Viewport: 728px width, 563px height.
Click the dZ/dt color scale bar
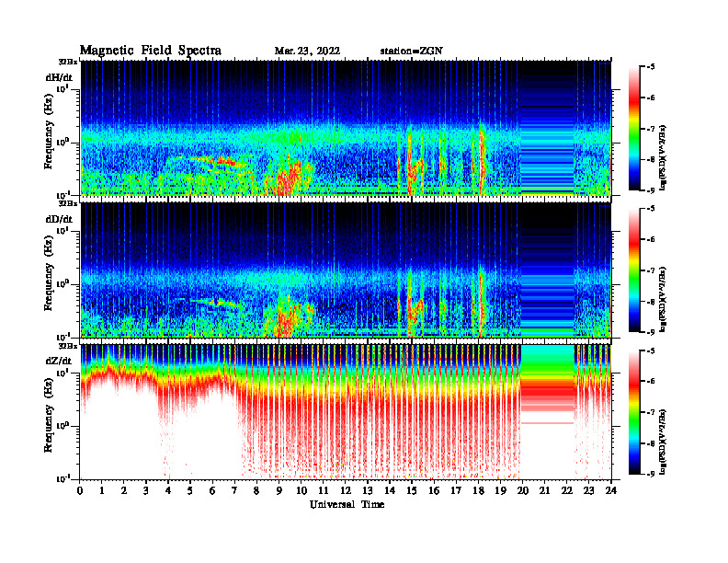point(634,412)
